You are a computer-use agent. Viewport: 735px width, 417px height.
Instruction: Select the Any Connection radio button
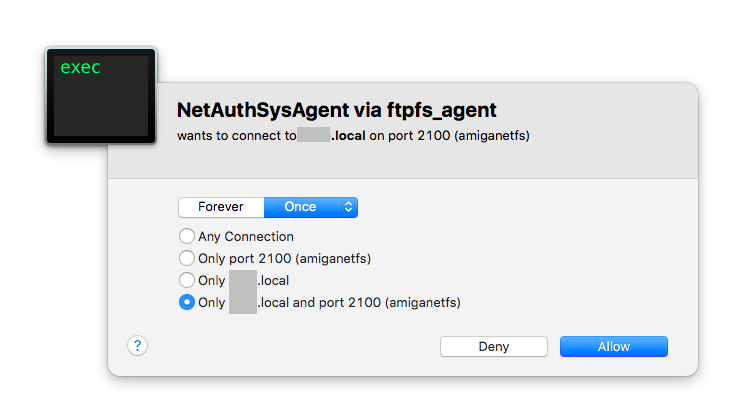[187, 236]
